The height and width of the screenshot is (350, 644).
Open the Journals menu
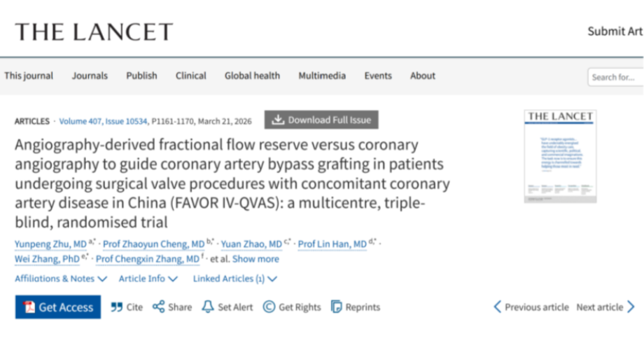(x=90, y=76)
